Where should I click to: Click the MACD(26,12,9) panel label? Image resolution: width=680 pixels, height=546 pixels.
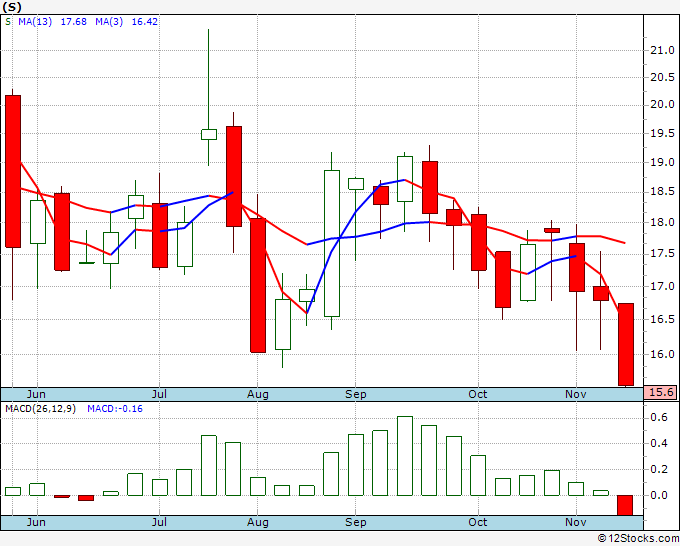coord(40,409)
